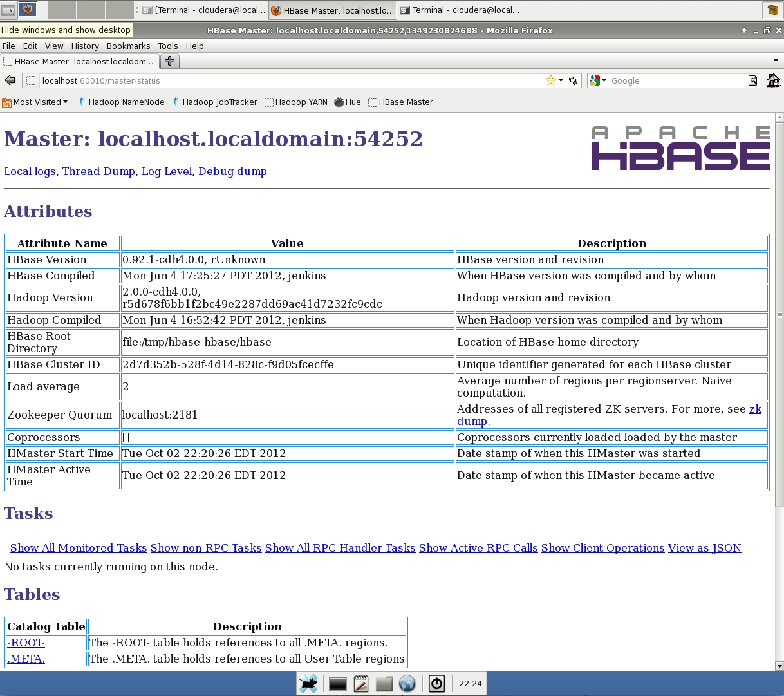Click View as JSON link

tap(705, 548)
